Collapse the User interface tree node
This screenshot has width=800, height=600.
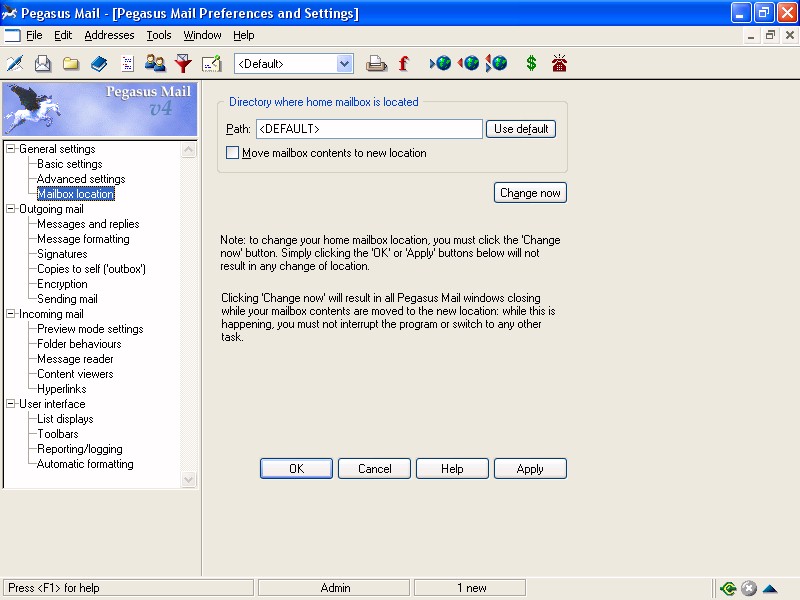click(11, 404)
